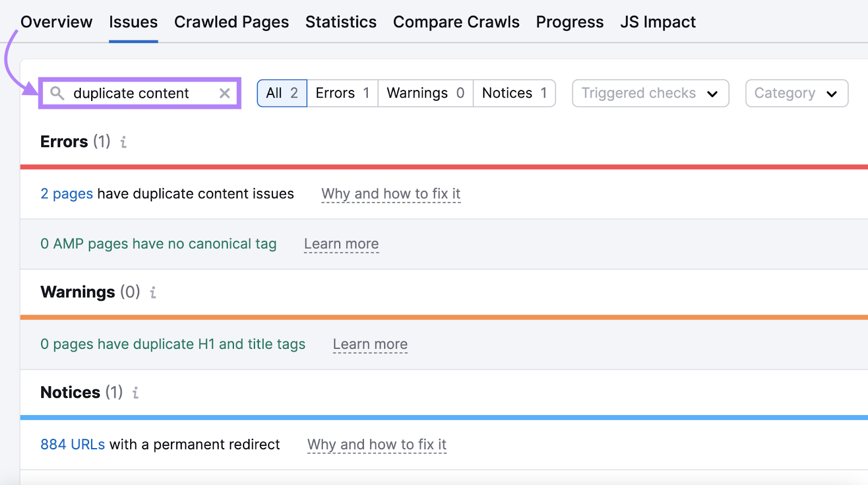868x485 pixels.
Task: Open the 2 pages with duplicate content
Action: pyautogui.click(x=66, y=194)
